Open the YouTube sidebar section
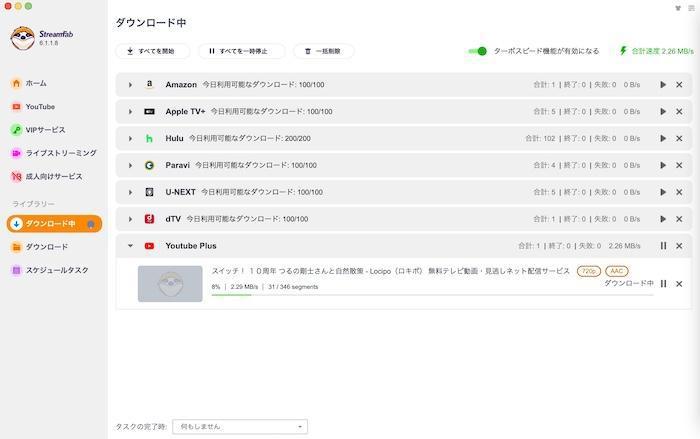This screenshot has width=700, height=439. point(33,107)
